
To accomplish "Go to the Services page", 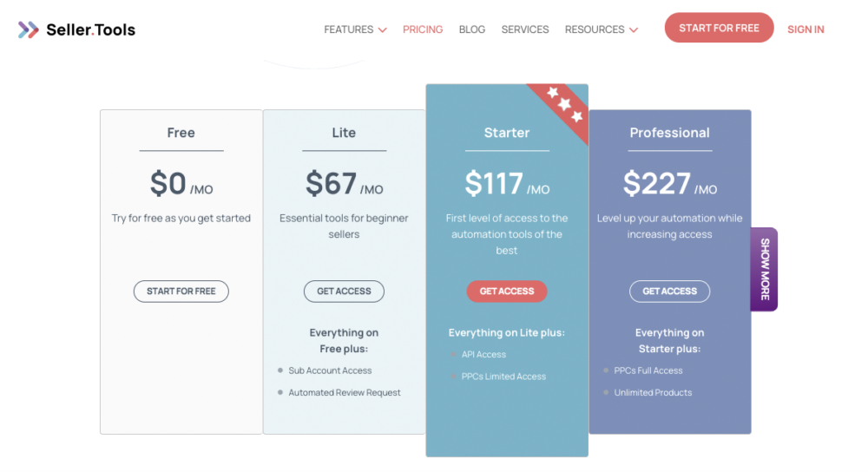I will coord(525,29).
